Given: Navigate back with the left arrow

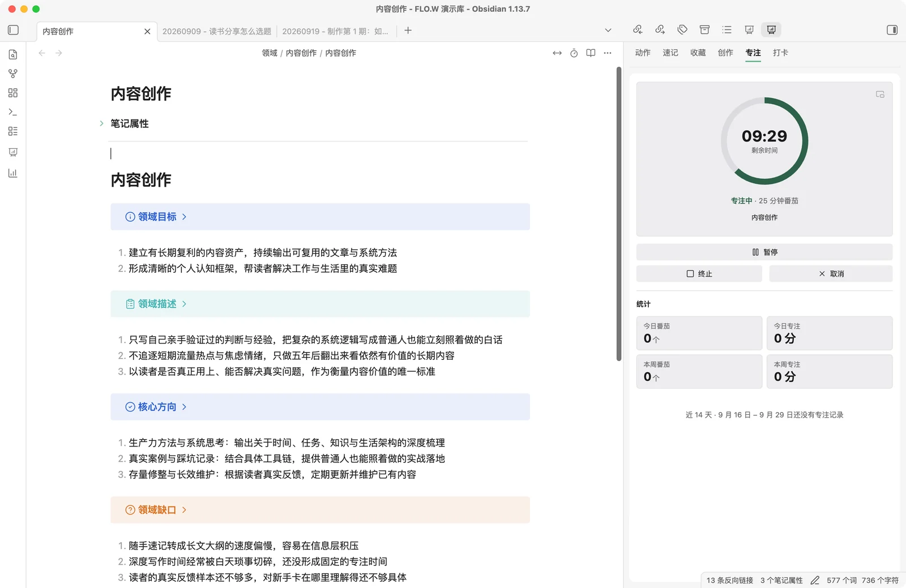Looking at the screenshot, I should [42, 53].
